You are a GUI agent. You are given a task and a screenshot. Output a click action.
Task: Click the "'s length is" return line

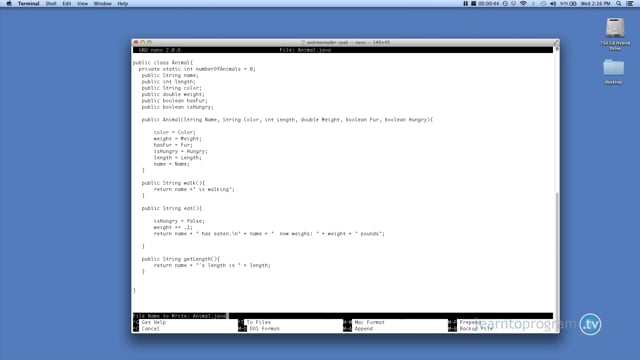(212, 265)
